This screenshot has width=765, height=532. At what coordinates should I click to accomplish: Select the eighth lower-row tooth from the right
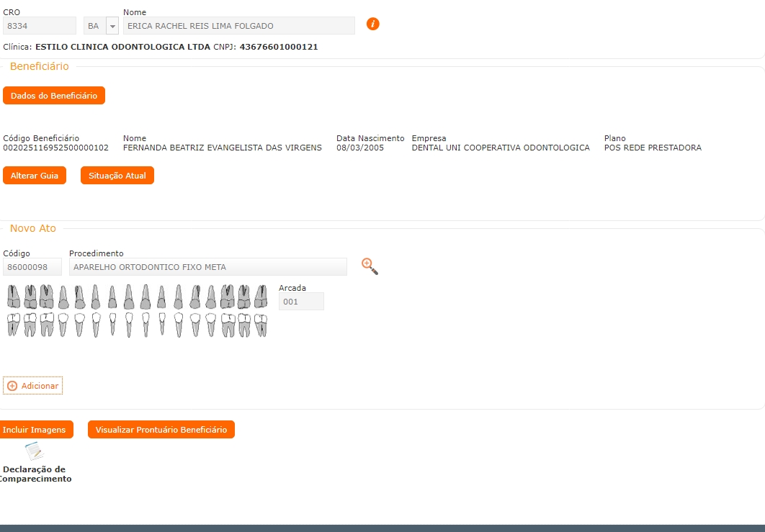[146, 325]
